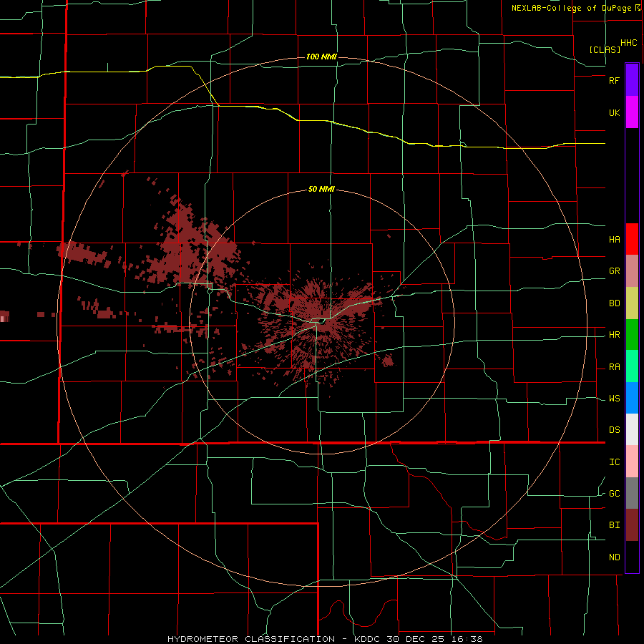The width and height of the screenshot is (644, 644).
Task: Click the [CLAS] label above legend
Action: (x=605, y=49)
